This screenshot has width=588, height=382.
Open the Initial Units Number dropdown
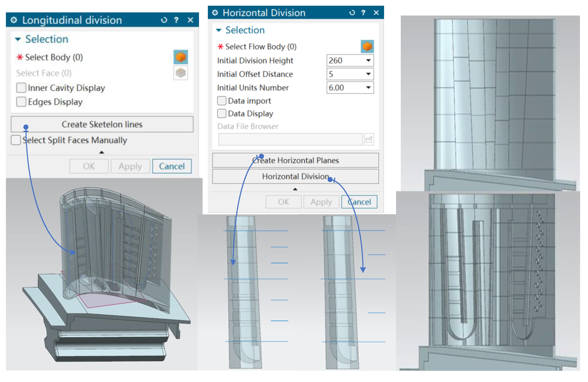point(368,88)
